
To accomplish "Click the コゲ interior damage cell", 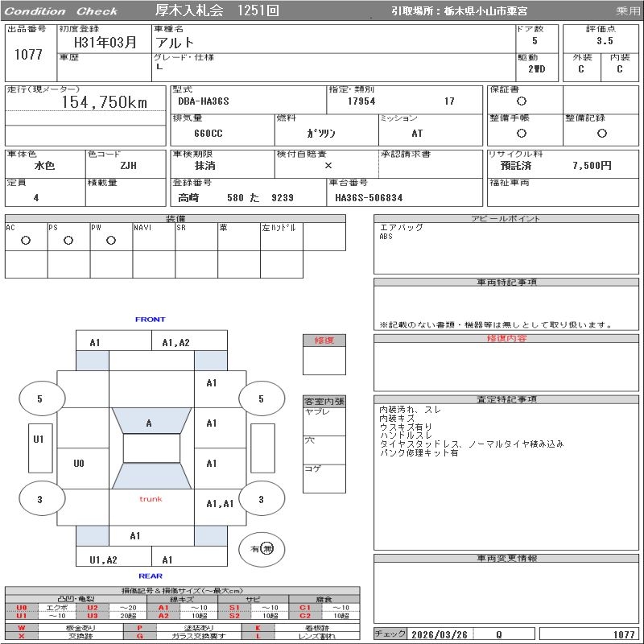I will tap(324, 479).
